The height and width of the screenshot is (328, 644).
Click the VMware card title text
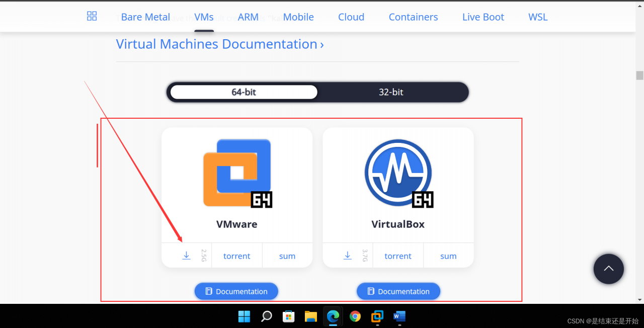[x=237, y=224]
